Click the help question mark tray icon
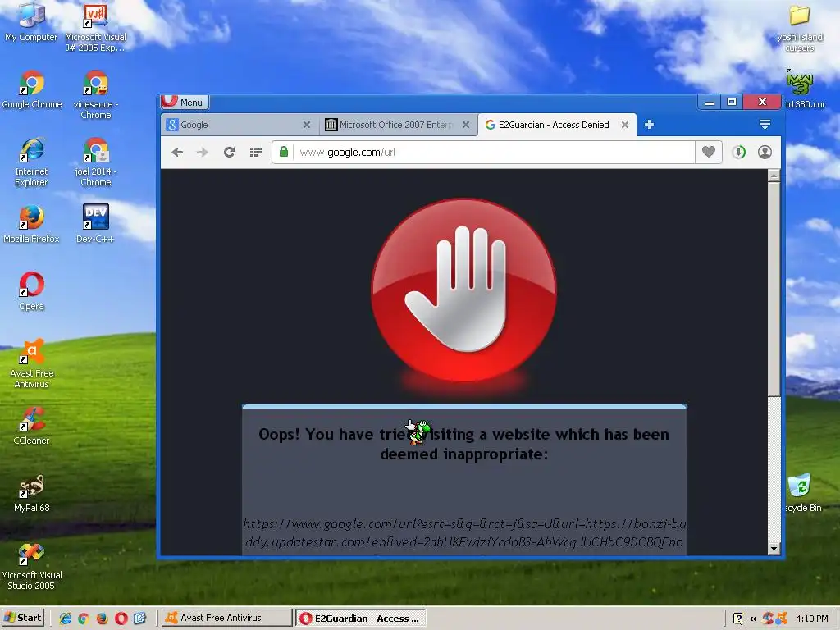This screenshot has width=840, height=630. 737,619
